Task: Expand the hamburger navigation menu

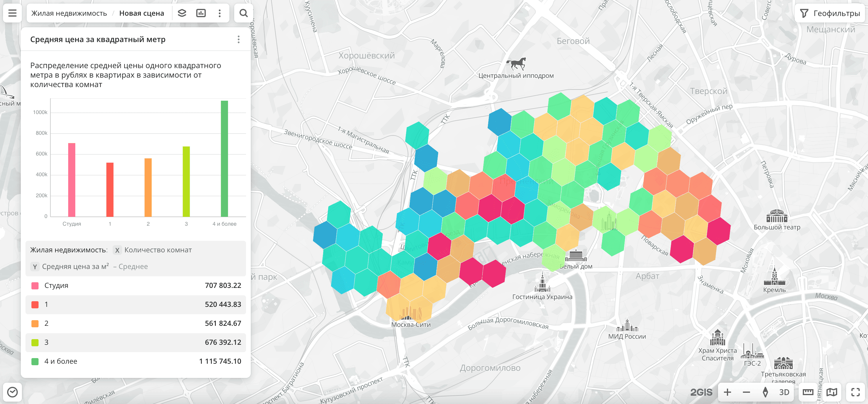Action: [12, 13]
